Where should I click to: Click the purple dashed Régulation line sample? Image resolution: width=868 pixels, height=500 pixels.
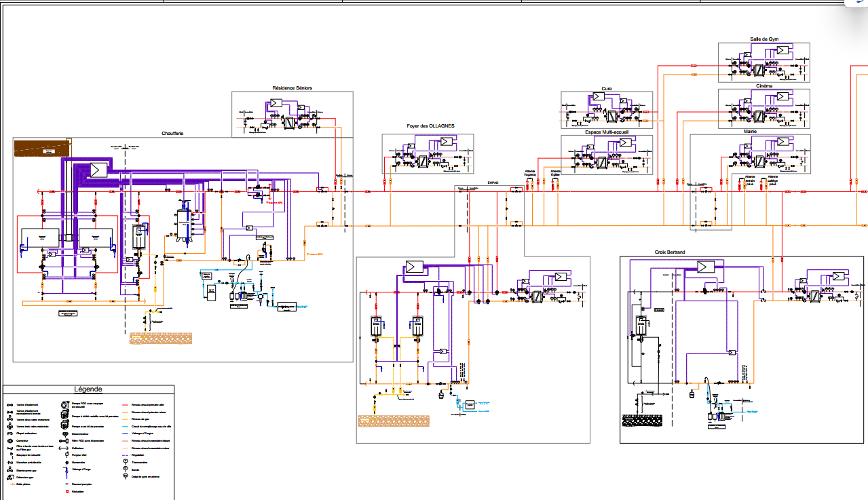pos(126,455)
